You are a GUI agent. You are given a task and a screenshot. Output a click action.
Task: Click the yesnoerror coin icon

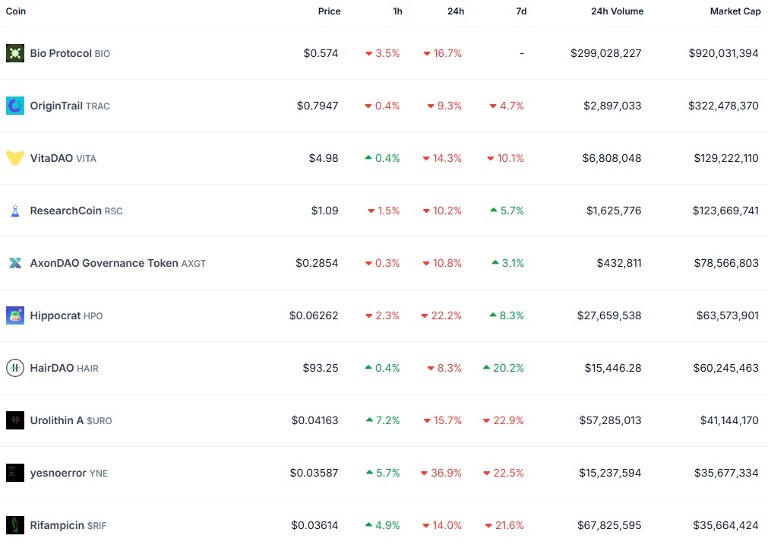tap(15, 473)
